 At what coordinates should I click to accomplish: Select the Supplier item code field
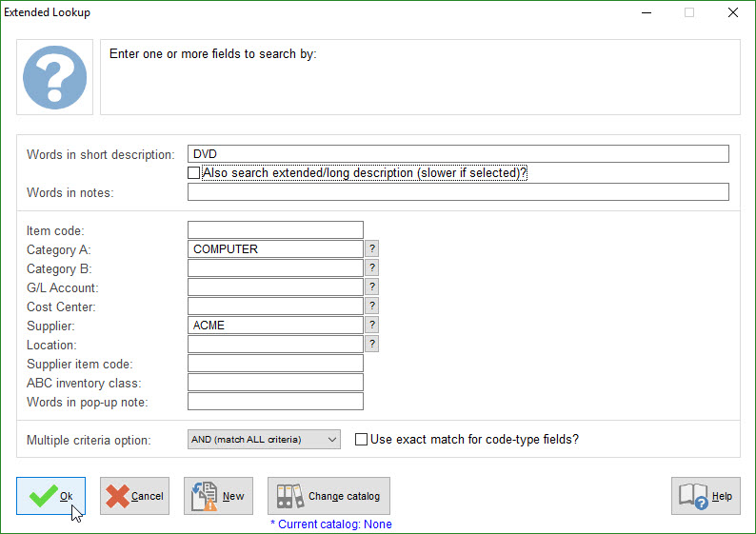pyautogui.click(x=275, y=363)
